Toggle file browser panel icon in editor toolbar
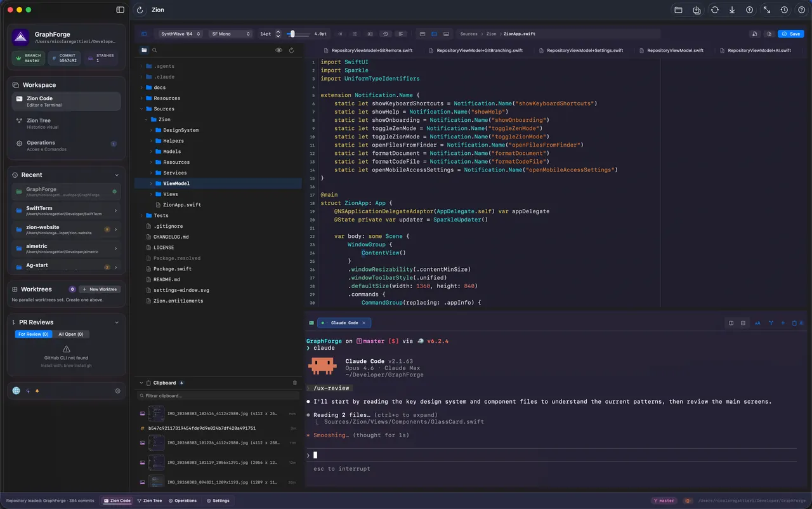 (144, 34)
